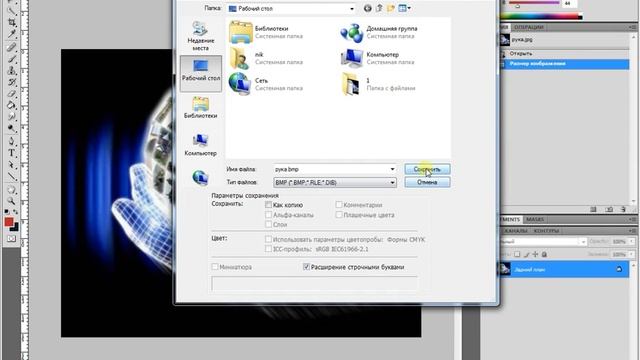The image size is (640, 360).
Task: Toggle the Миниатюра checkbox
Action: click(215, 267)
